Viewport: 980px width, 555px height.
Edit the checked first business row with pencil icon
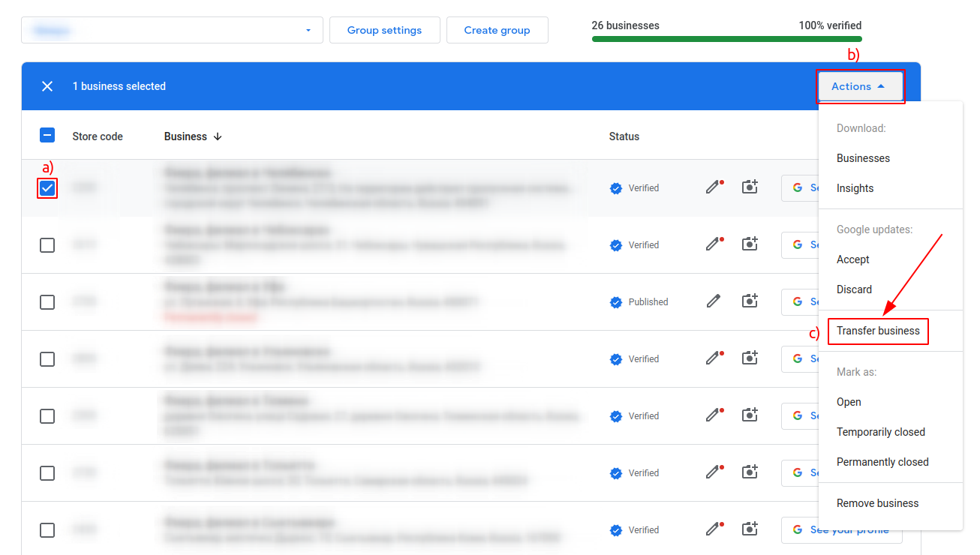[x=714, y=187]
